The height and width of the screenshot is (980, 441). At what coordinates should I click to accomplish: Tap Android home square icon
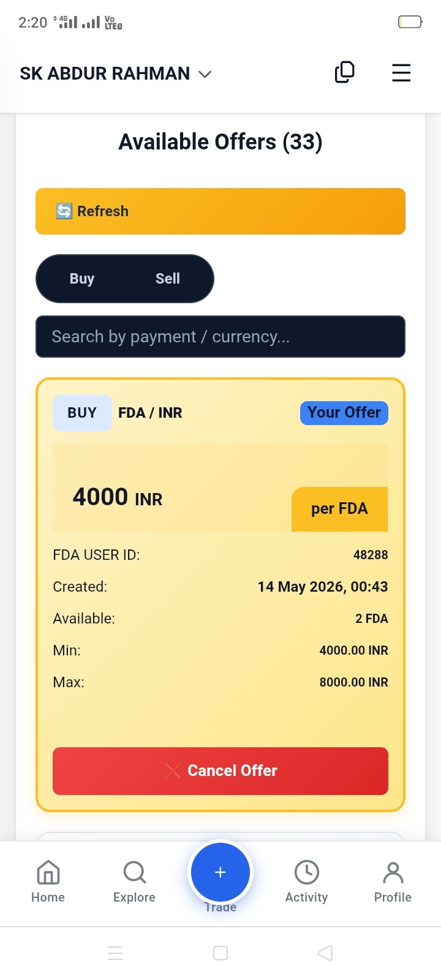(x=221, y=953)
